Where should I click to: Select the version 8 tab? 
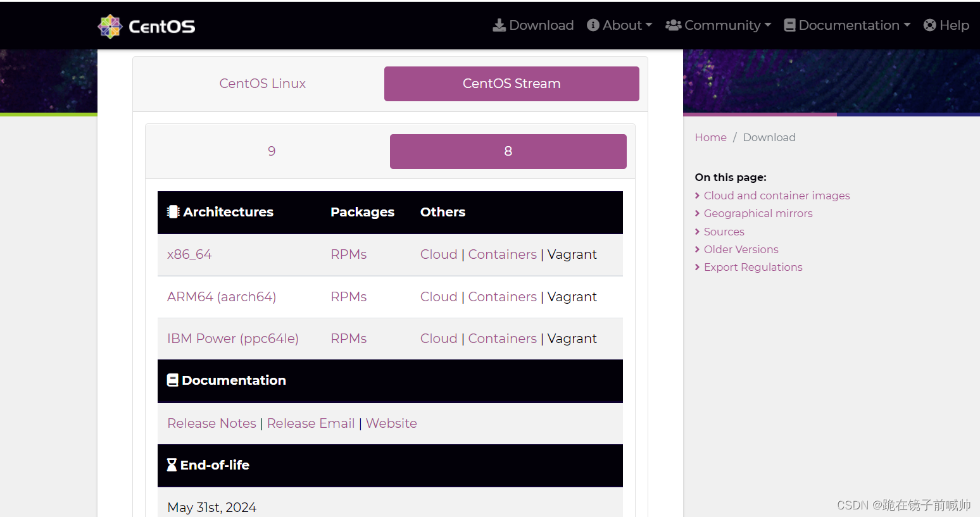pos(508,151)
